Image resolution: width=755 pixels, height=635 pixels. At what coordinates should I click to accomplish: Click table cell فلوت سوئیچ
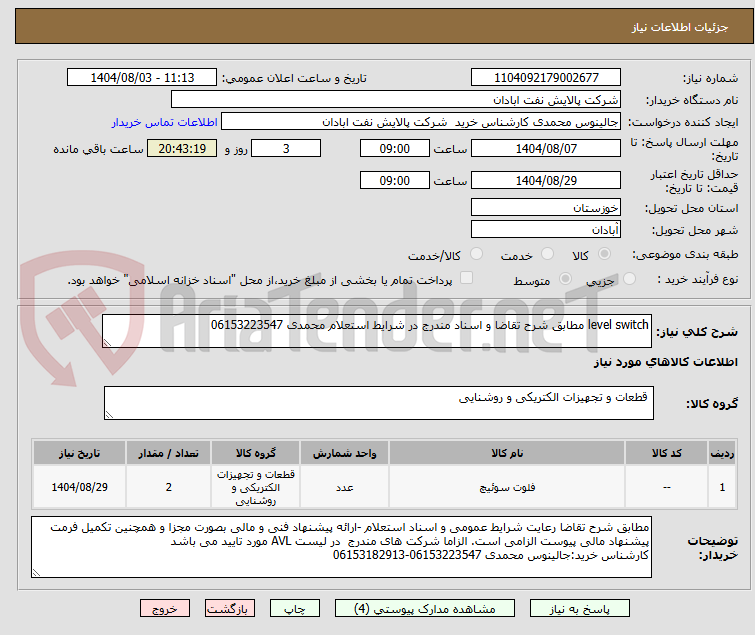click(x=507, y=487)
